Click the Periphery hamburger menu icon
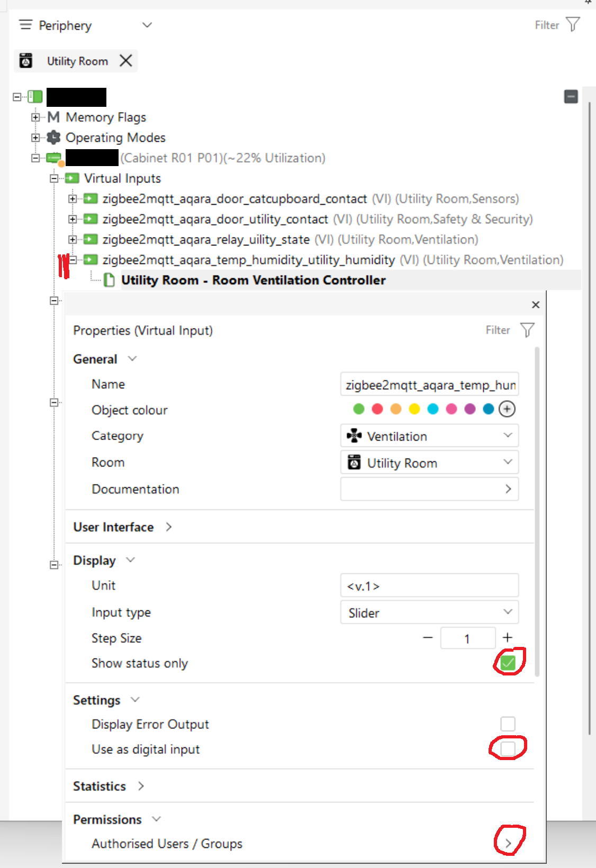Viewport: 596px width, 868px height. click(25, 25)
